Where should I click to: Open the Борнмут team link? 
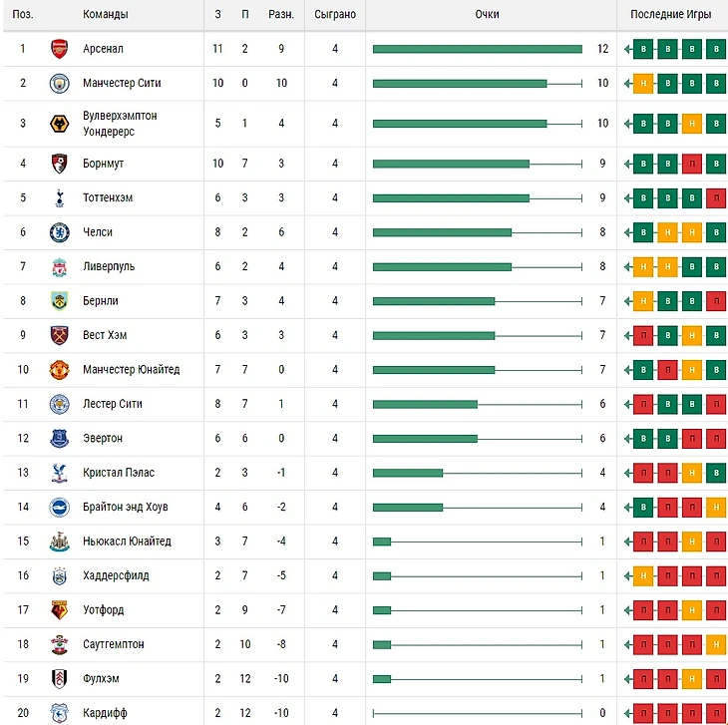(104, 164)
